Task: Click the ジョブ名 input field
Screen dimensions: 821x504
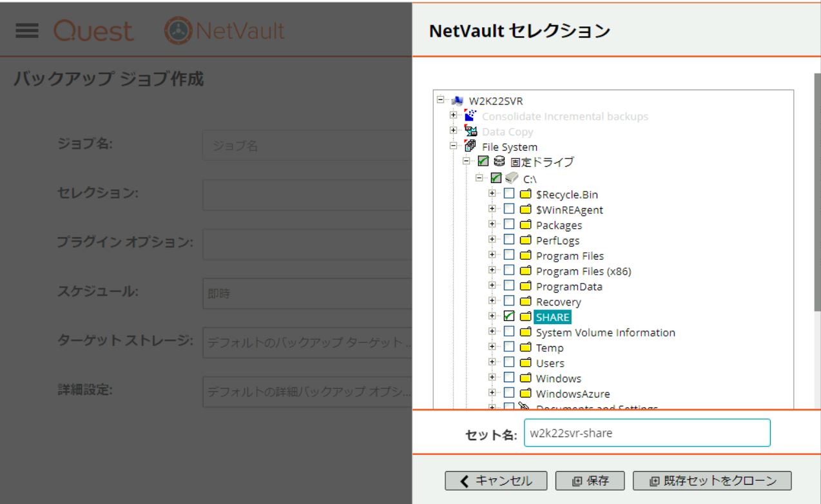Action: 307,147
